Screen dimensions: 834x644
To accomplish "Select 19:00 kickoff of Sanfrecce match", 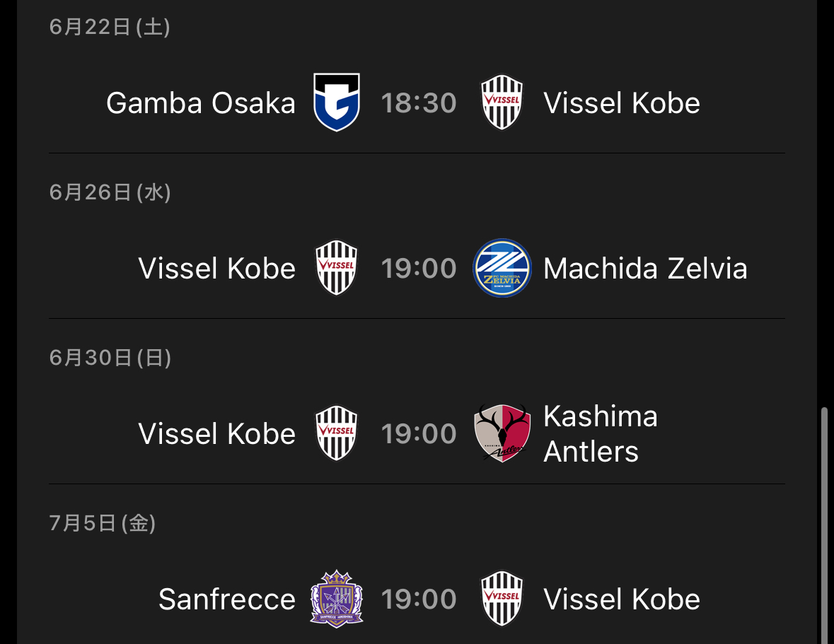I will tap(419, 599).
